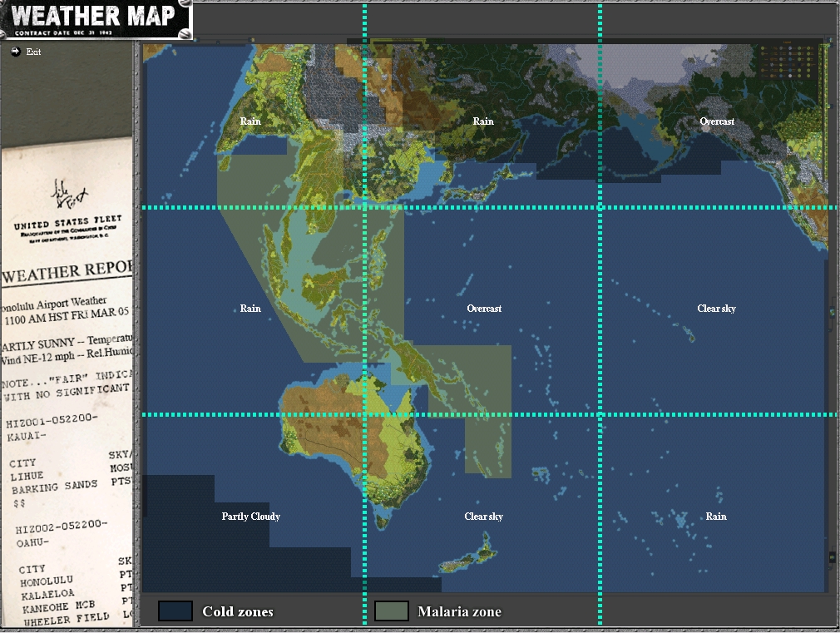The height and width of the screenshot is (633, 840).
Task: Click the Clear sky label near Hawaii zone
Action: click(x=716, y=309)
